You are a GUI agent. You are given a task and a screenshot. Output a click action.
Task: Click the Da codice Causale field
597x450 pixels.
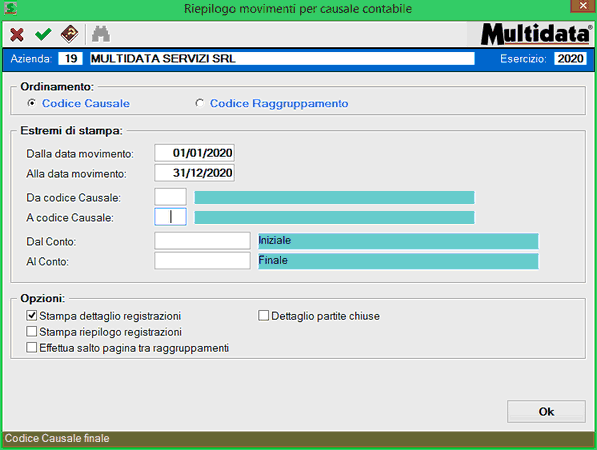coord(170,197)
